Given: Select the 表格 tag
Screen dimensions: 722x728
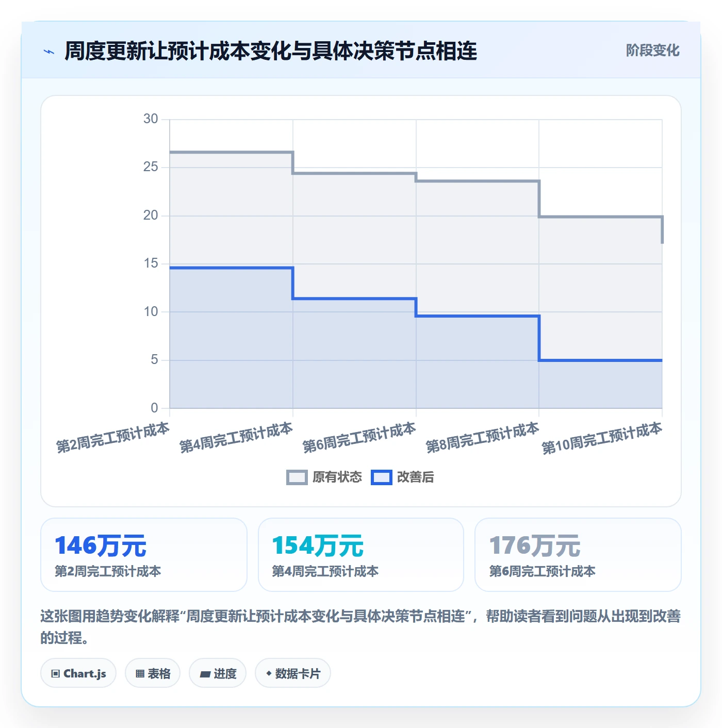Looking at the screenshot, I should coord(153,673).
